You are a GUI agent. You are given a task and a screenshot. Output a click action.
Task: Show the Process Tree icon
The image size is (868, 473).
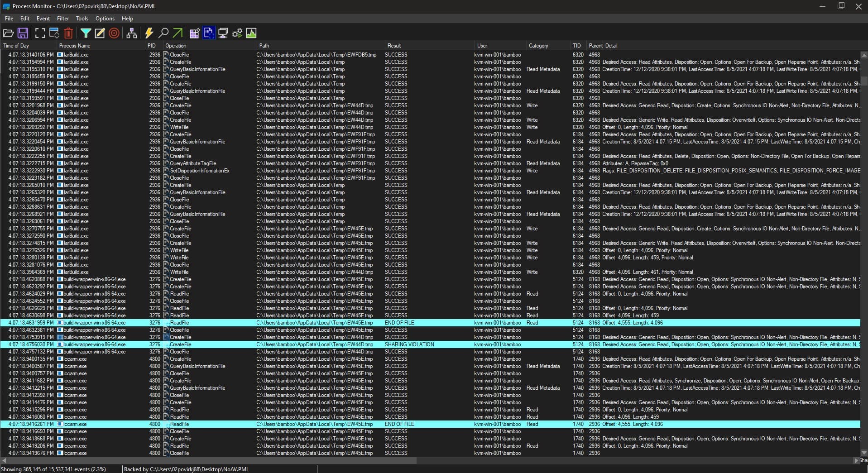click(132, 33)
